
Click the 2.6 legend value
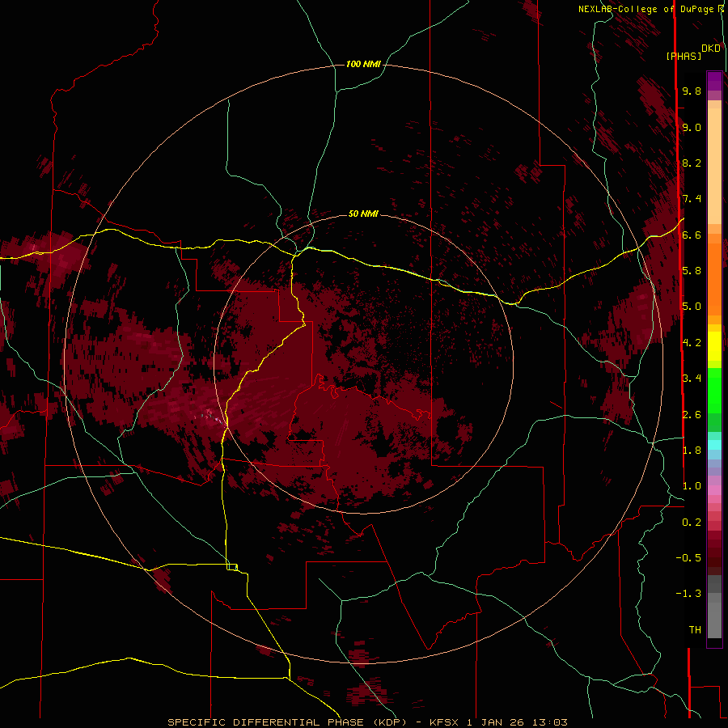tap(692, 415)
